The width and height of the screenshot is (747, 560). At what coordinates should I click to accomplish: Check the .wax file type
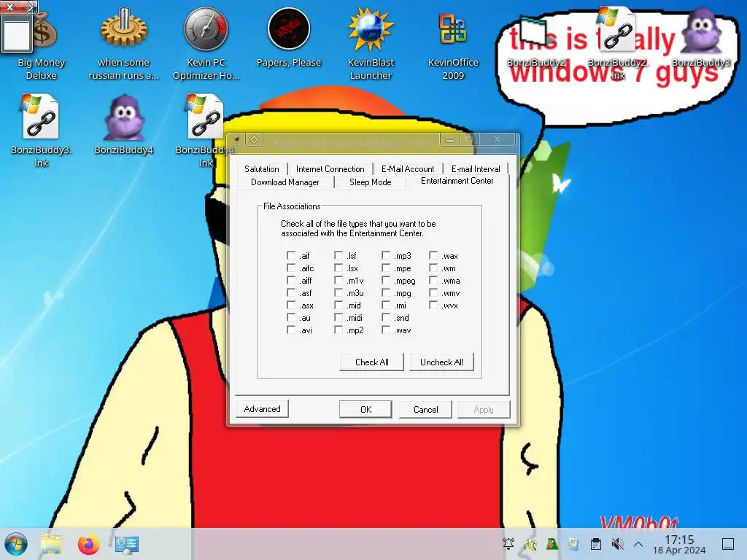click(x=433, y=256)
